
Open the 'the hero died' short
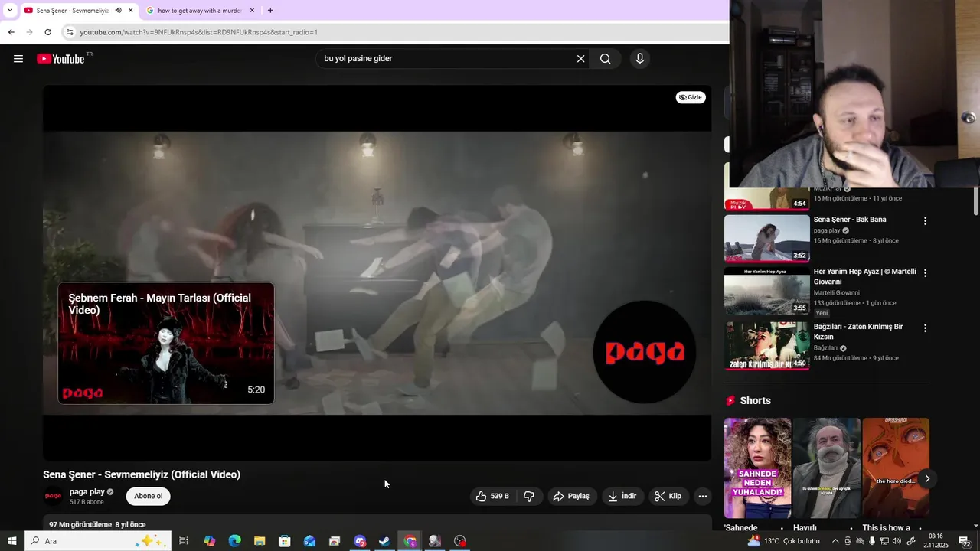896,468
